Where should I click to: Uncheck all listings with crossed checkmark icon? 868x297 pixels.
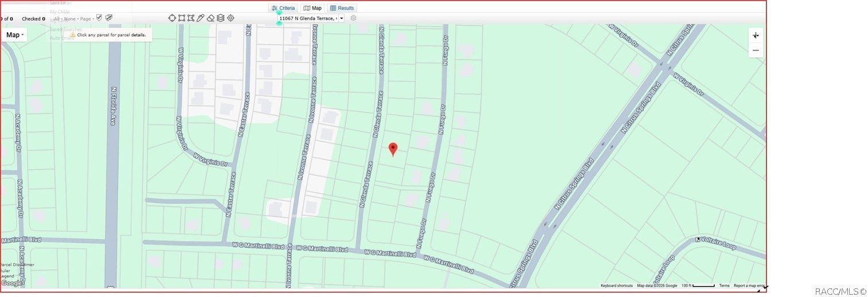pos(109,18)
